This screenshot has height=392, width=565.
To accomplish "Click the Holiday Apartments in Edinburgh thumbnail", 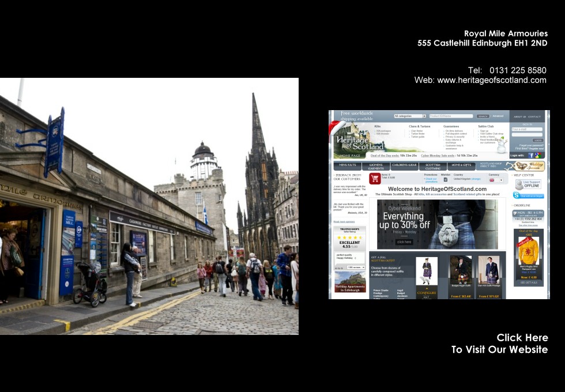I will point(350,282).
